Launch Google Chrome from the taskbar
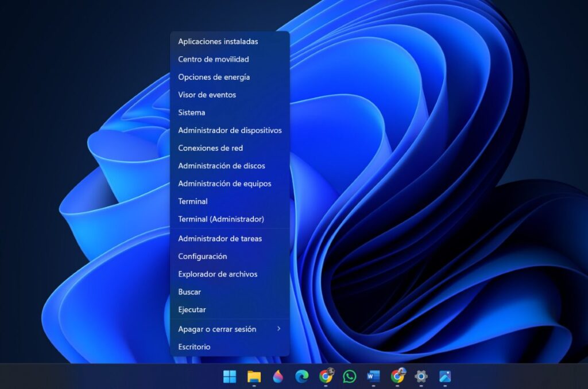Screen dimensions: 588x389 coord(326,377)
